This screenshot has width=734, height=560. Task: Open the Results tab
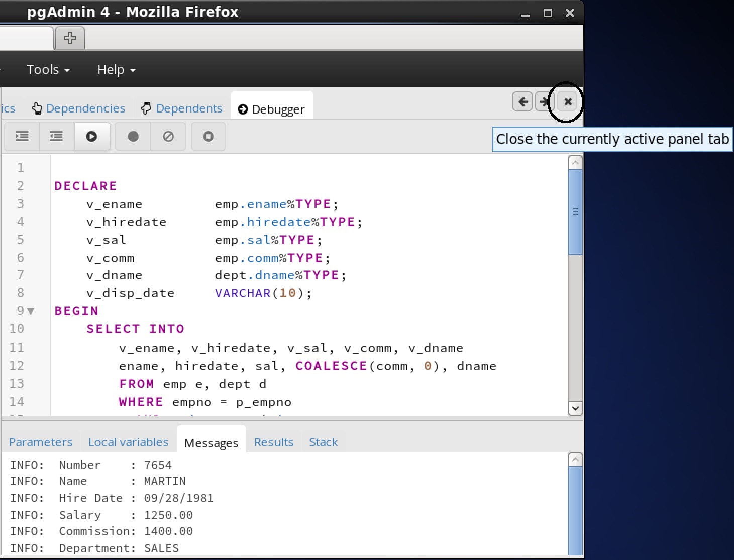click(x=274, y=442)
